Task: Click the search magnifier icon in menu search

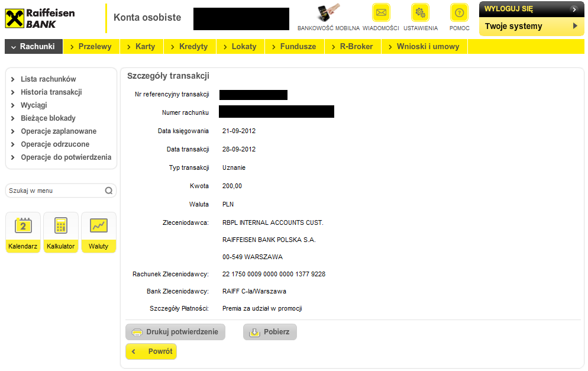Action: pos(109,191)
